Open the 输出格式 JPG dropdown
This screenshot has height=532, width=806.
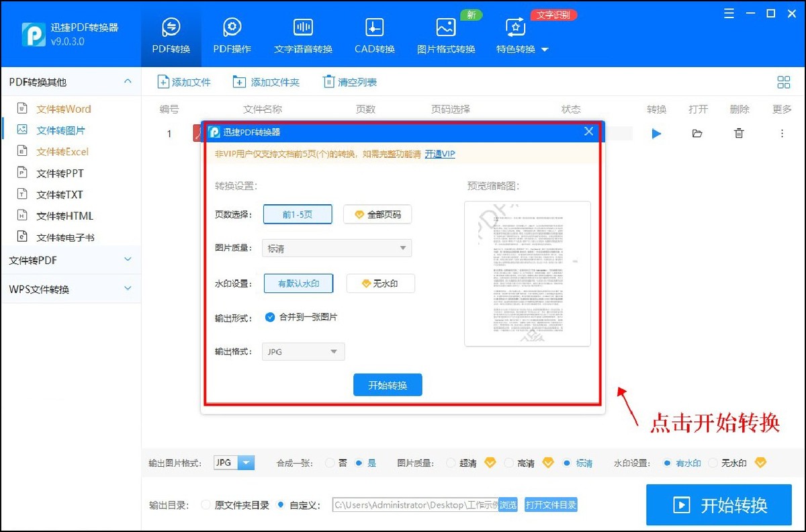click(x=302, y=351)
